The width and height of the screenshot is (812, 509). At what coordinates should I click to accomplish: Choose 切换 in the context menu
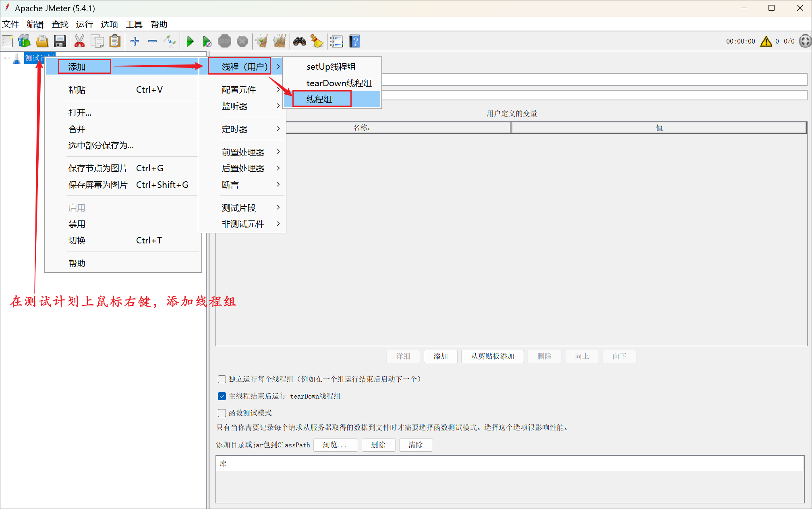pyautogui.click(x=122, y=240)
